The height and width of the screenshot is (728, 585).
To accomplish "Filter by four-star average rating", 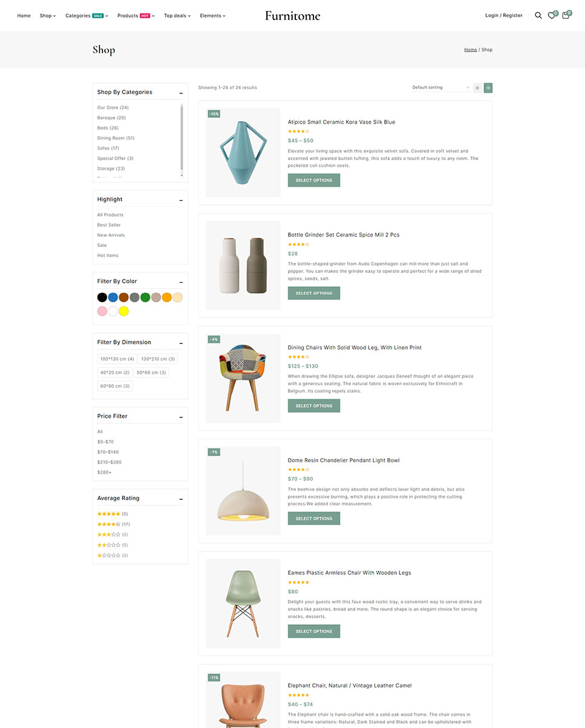I will pos(113,524).
